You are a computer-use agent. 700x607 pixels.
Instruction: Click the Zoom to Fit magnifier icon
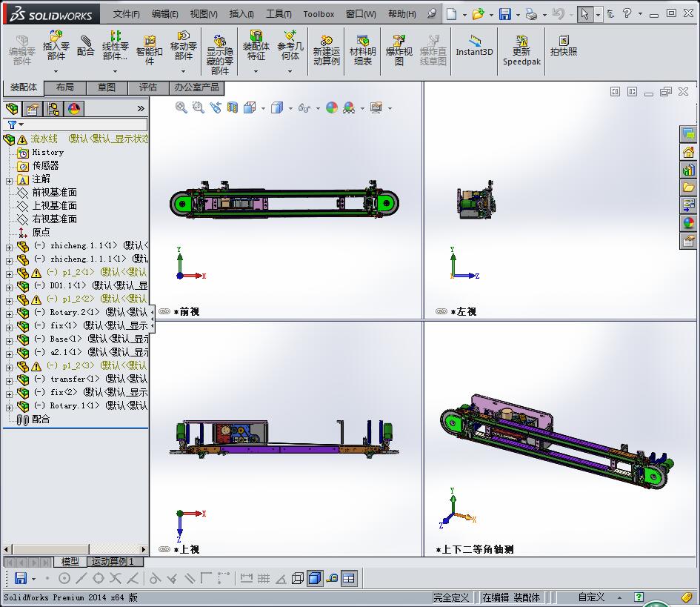click(x=181, y=107)
